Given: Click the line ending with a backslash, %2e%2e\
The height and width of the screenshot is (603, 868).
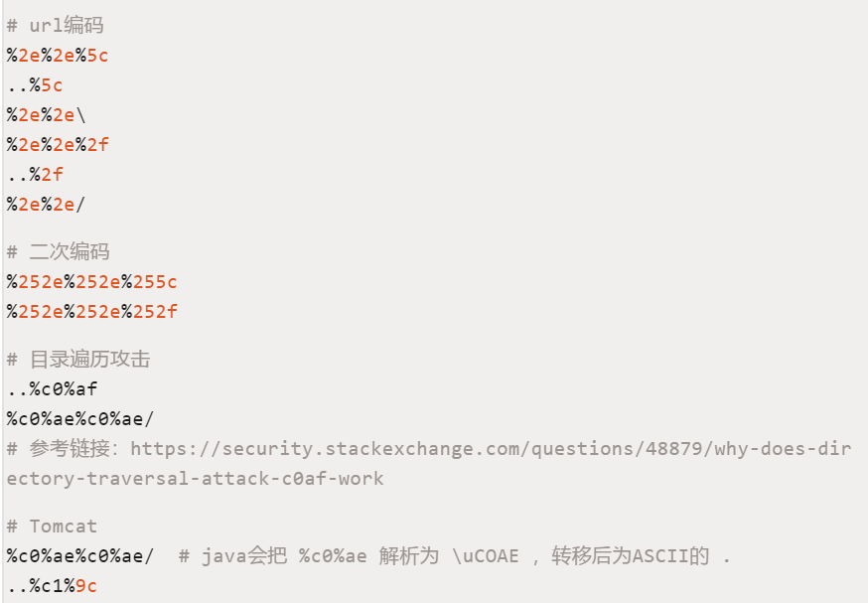Looking at the screenshot, I should pos(47,115).
